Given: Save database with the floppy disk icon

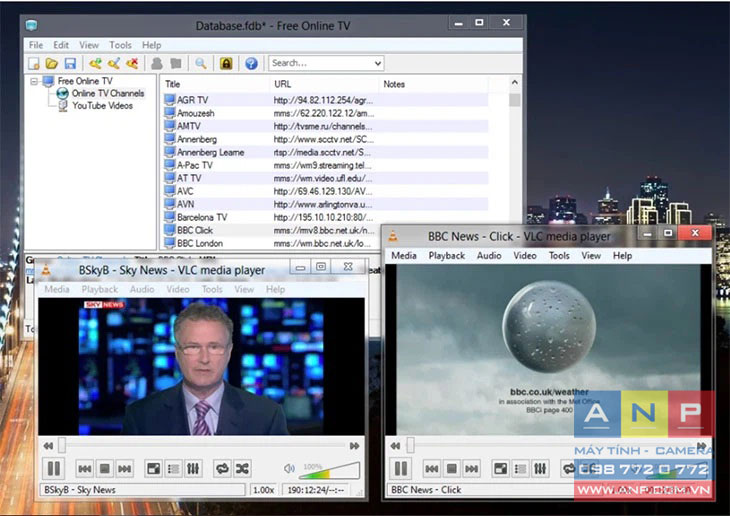Looking at the screenshot, I should pos(70,63).
